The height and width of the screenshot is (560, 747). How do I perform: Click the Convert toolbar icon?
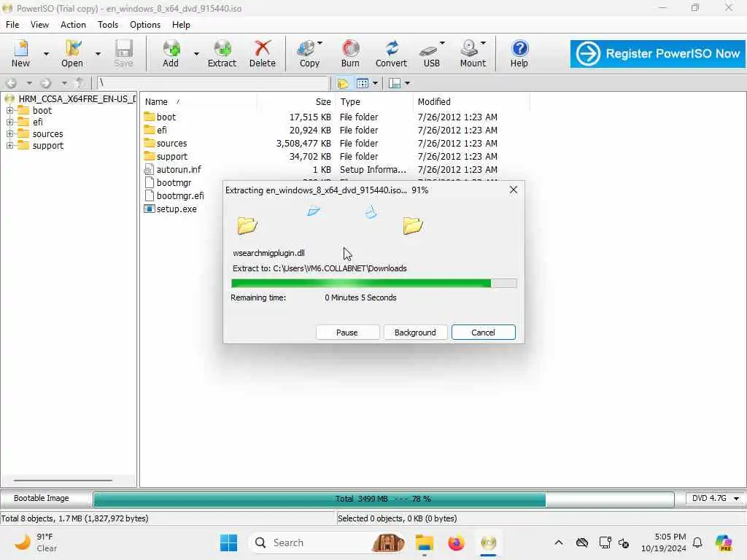click(391, 52)
